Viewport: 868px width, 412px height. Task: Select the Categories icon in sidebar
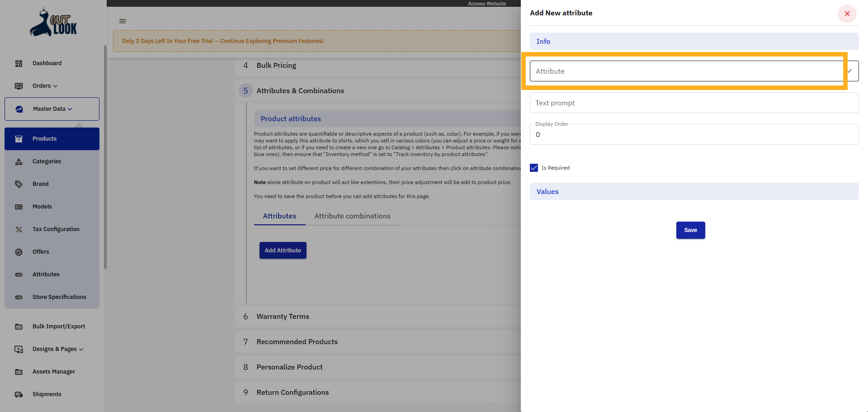(x=19, y=161)
